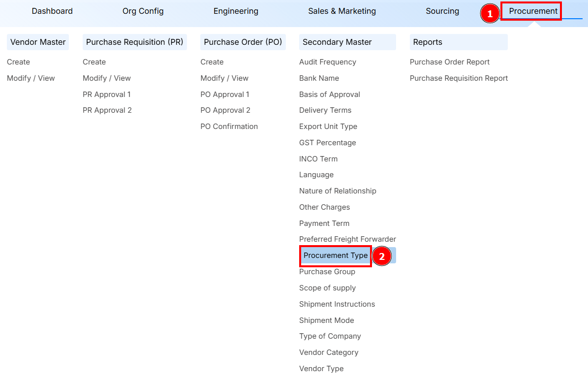Open the Sourcing menu
The width and height of the screenshot is (588, 380).
click(442, 11)
